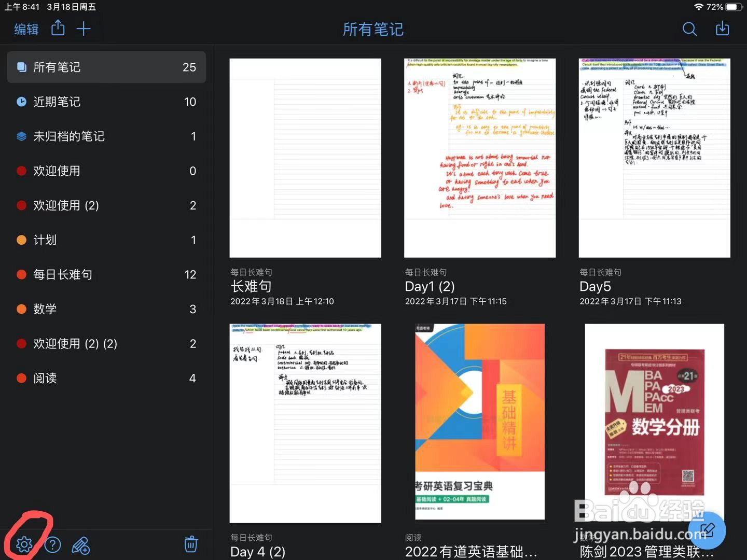
Task: Open the search magnifier icon
Action: click(689, 29)
